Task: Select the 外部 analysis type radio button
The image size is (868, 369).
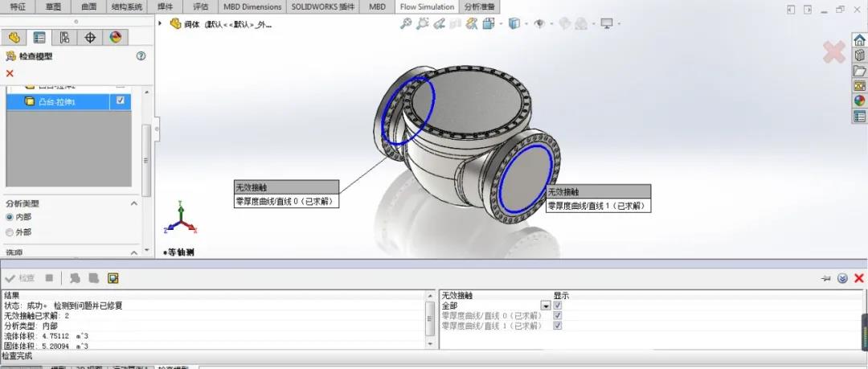Action: tap(10, 232)
